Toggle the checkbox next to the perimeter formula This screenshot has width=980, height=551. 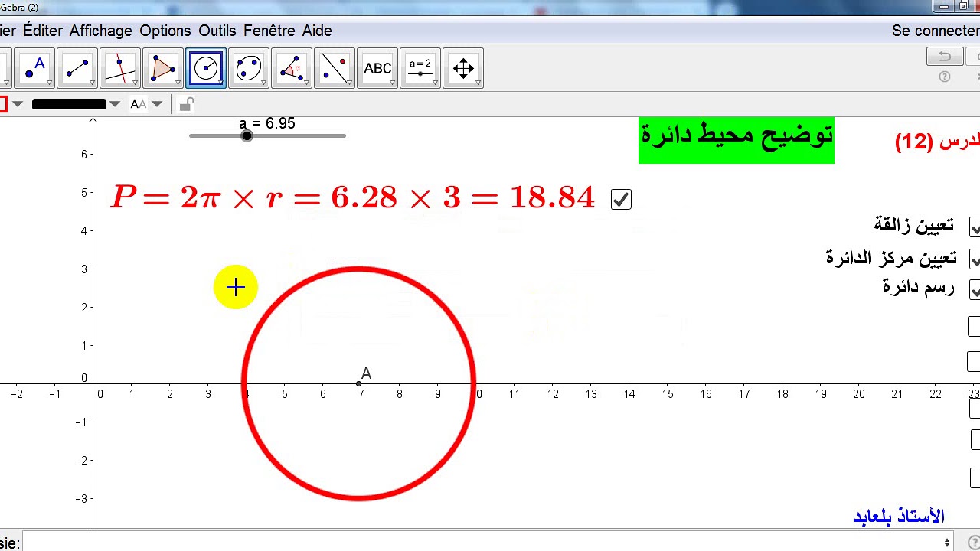click(x=621, y=200)
